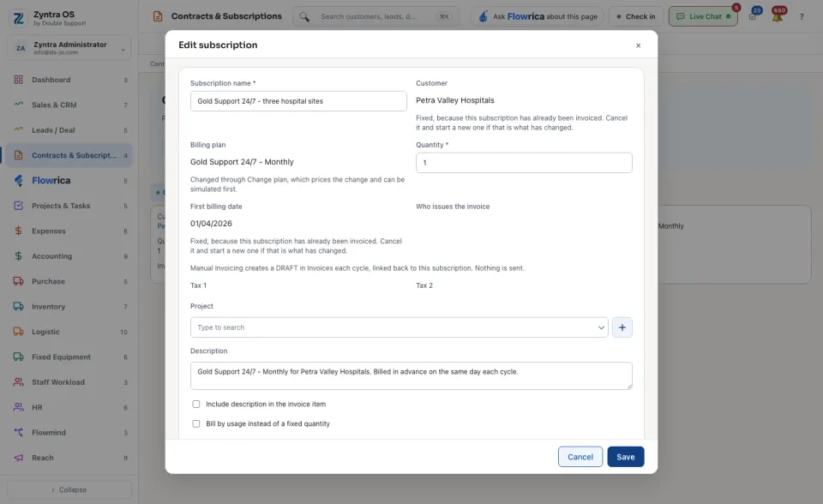Add a new project with plus button
Viewport: 823px width, 504px height.
pos(622,327)
